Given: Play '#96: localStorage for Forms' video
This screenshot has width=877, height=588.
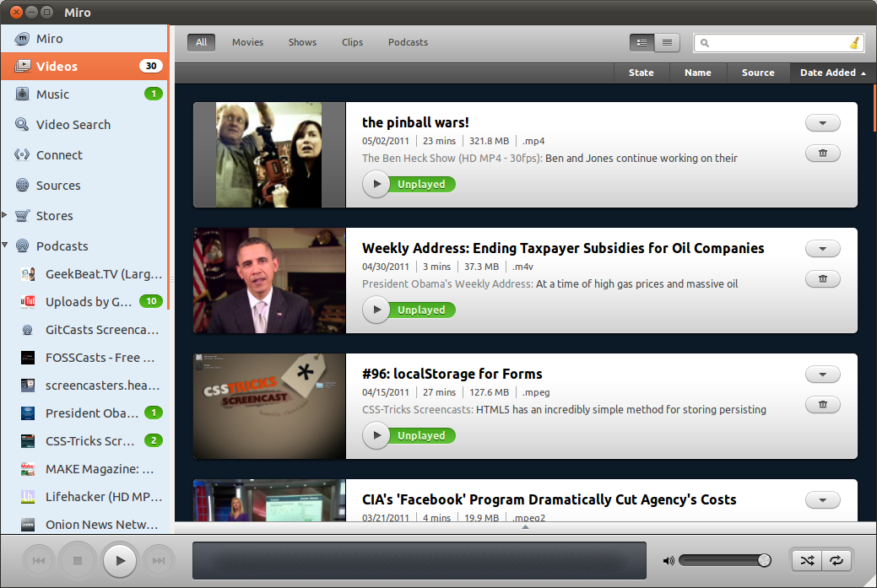Looking at the screenshot, I should (x=376, y=435).
